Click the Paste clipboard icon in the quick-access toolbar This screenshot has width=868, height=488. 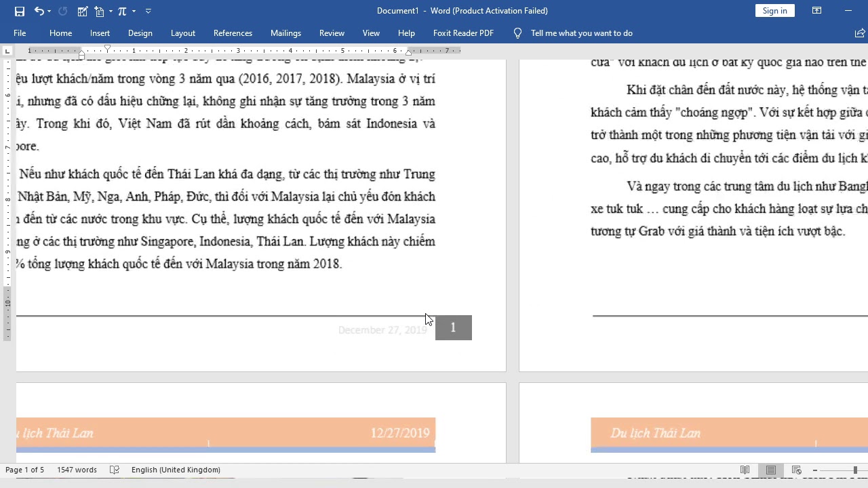click(x=99, y=11)
